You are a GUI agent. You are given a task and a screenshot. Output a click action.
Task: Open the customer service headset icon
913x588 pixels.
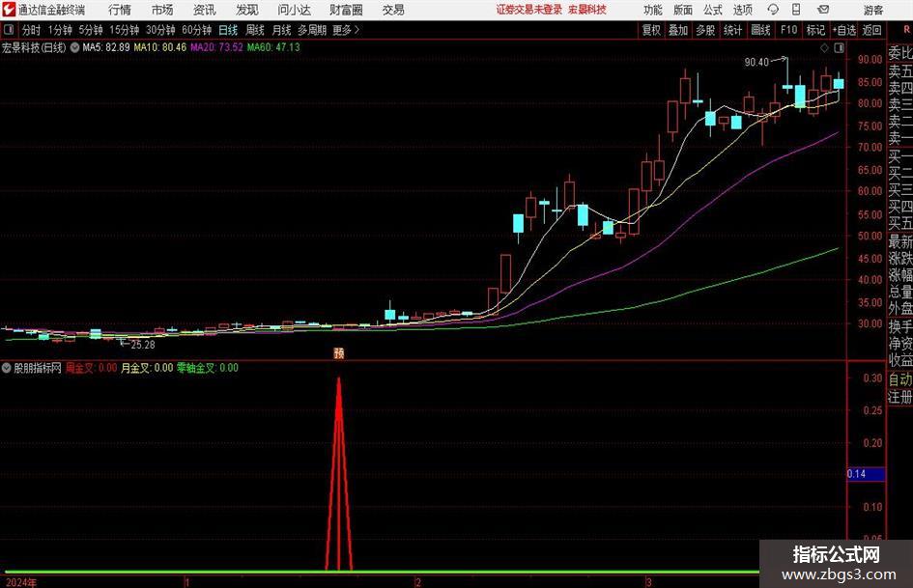[773, 10]
